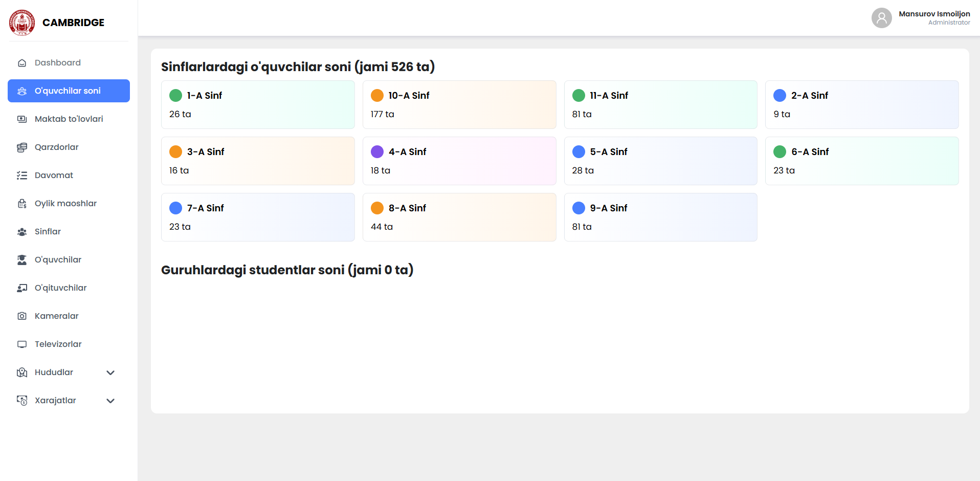Click the Oylik maoshlar salary icon
This screenshot has width=980, height=481.
click(22, 204)
